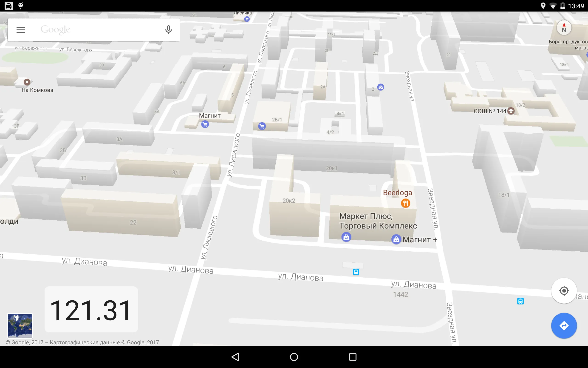Select the На Комкова cafe marker

coord(27,82)
